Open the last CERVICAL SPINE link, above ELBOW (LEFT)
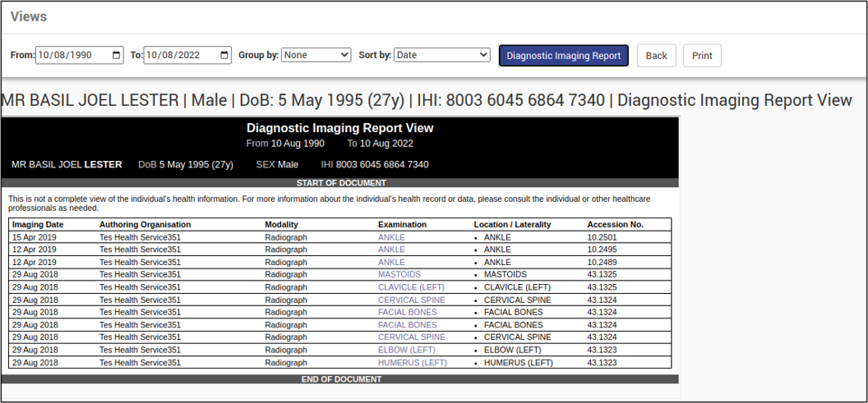Viewport: 868px width, 403px height. click(x=411, y=337)
